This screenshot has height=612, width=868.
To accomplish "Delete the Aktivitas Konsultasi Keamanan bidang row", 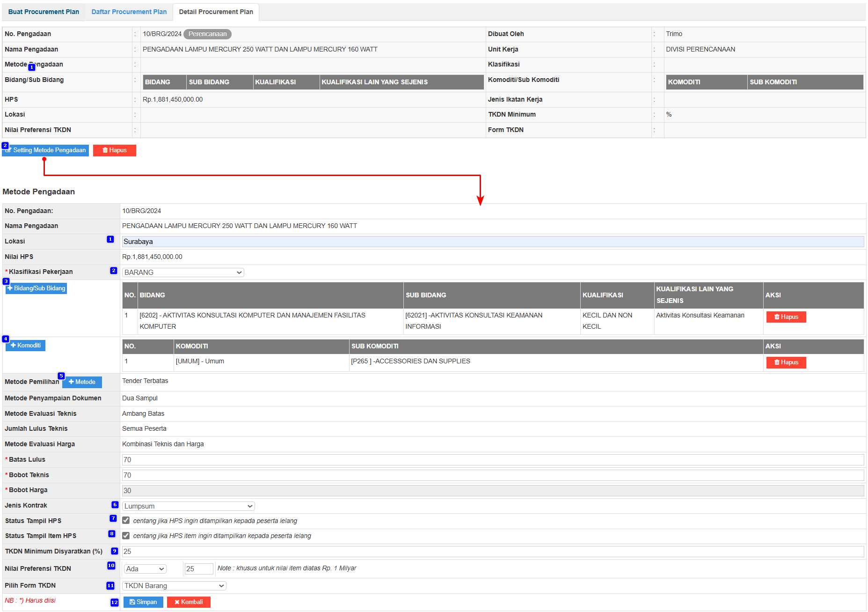I will (786, 317).
